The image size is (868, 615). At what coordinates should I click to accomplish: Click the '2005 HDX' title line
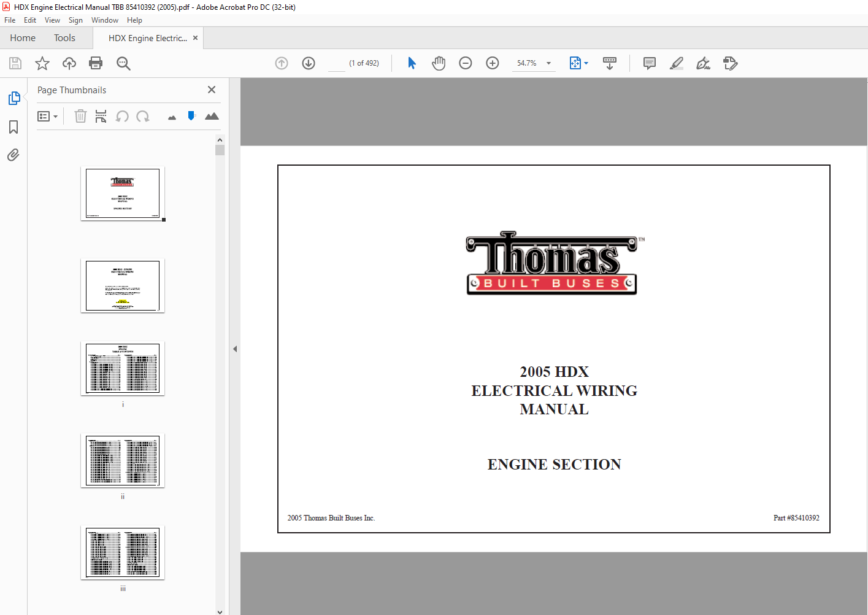(x=554, y=372)
